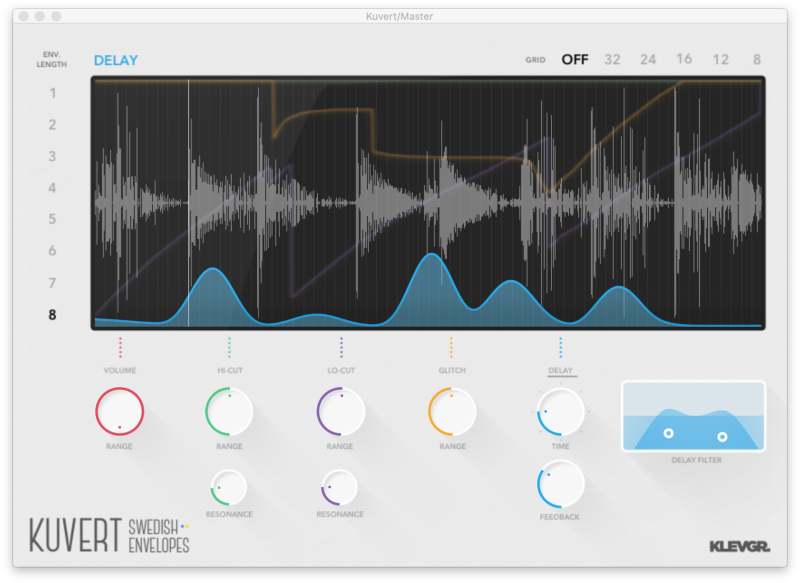The image size is (800, 583).
Task: Click the right handle in Delay Filter
Action: tap(722, 437)
